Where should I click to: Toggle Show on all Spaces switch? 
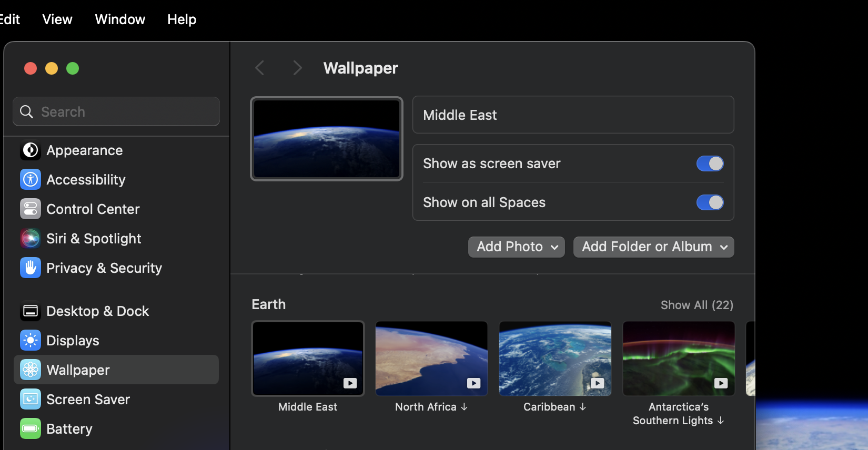(710, 202)
